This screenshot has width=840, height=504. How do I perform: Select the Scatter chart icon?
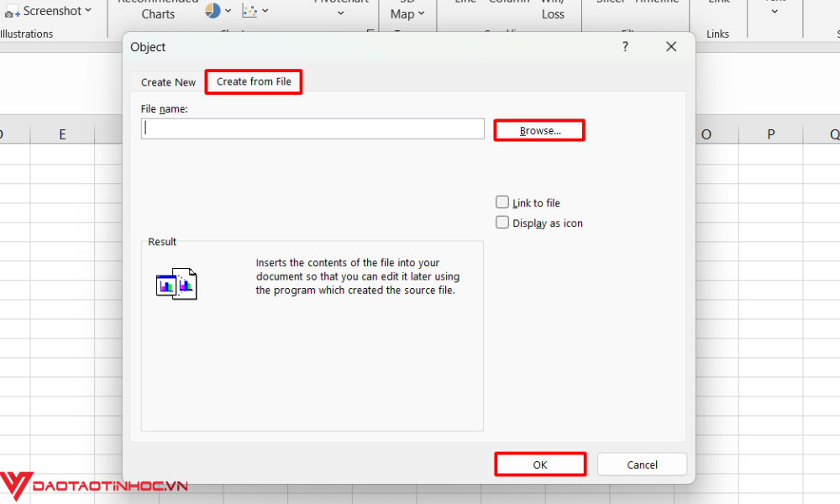248,10
